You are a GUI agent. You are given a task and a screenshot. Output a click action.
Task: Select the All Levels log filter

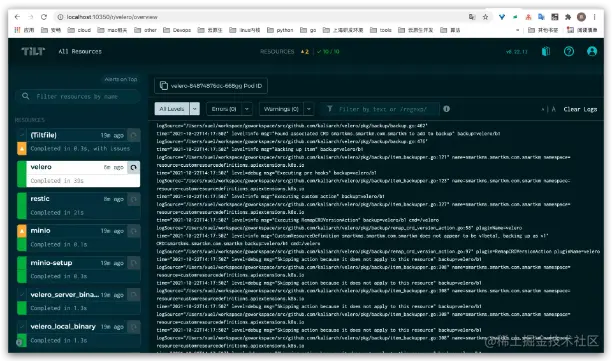[x=172, y=109]
